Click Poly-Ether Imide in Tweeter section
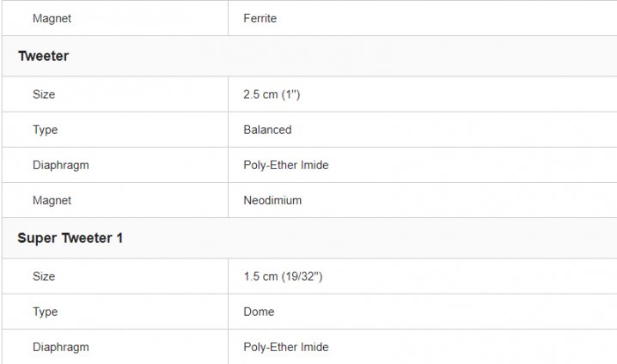The image size is (617, 364). pos(285,165)
